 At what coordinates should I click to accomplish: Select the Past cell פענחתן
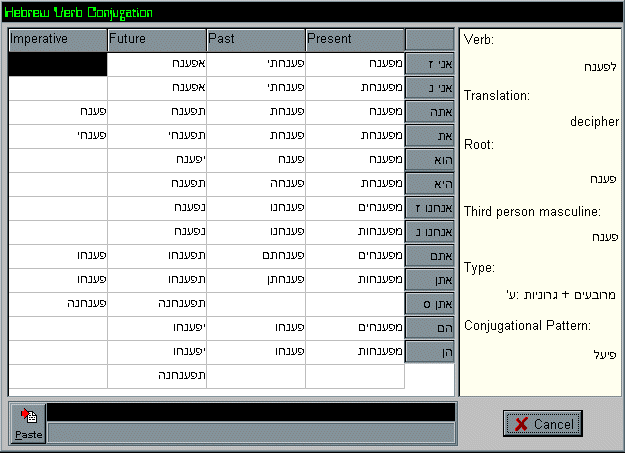pyautogui.click(x=256, y=280)
